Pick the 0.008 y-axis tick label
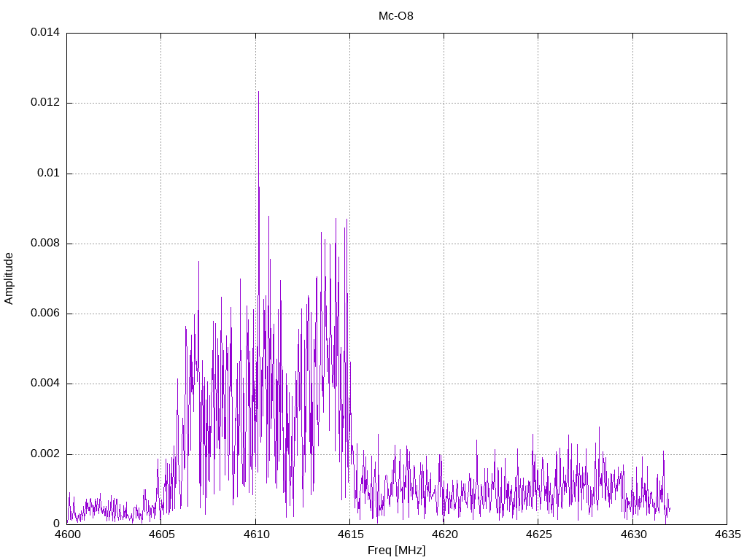The image size is (747, 560). click(x=44, y=244)
